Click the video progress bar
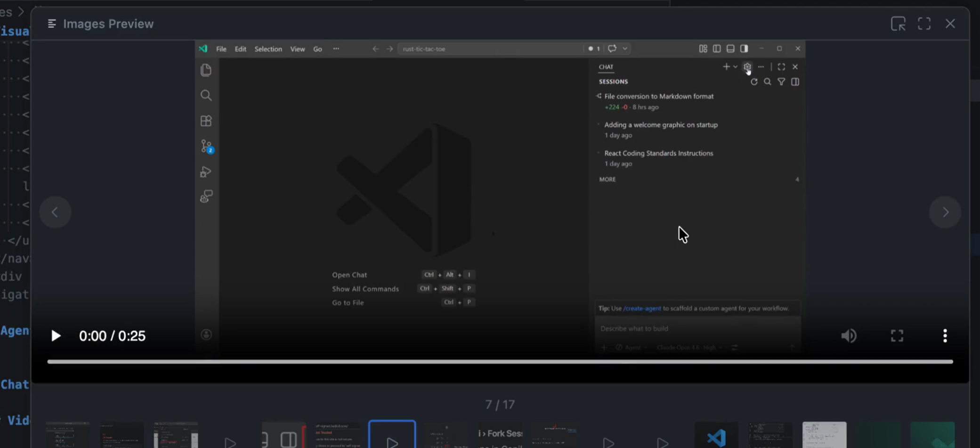The height and width of the screenshot is (448, 980). tap(500, 362)
